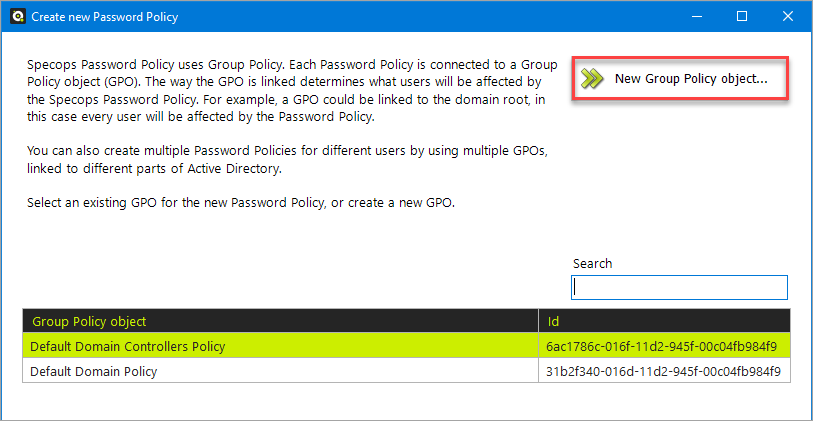813x421 pixels.
Task: Click the paragraph about multiple Password Policies
Action: (285, 160)
